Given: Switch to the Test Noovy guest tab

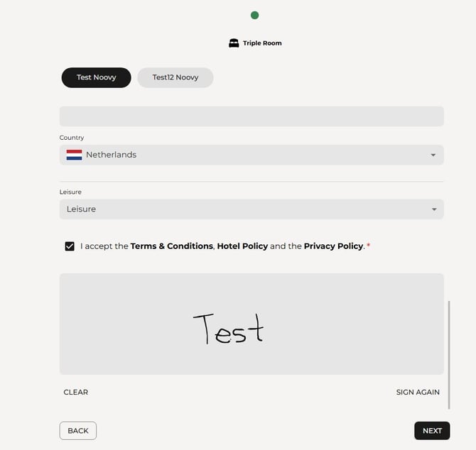Looking at the screenshot, I should [96, 77].
